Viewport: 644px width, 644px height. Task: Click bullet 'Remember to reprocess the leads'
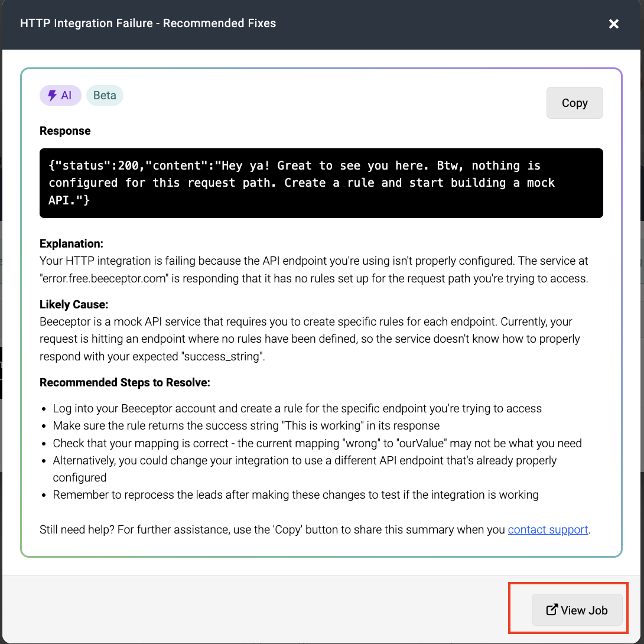295,495
